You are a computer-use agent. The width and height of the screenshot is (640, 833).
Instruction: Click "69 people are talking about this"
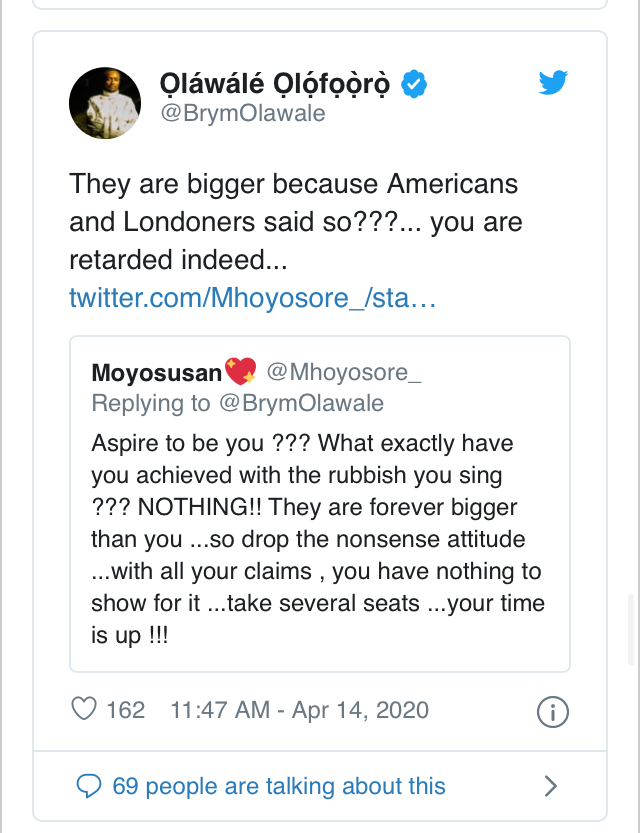pyautogui.click(x=279, y=786)
